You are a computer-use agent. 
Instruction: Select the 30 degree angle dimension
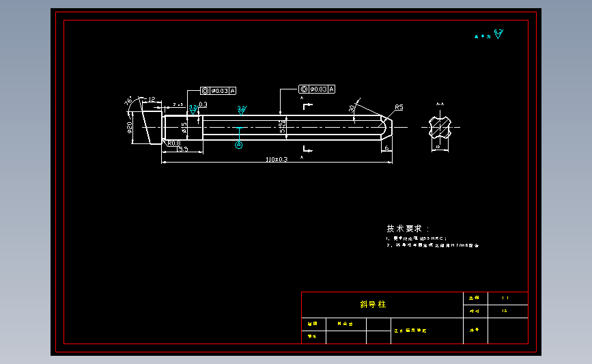(352, 109)
